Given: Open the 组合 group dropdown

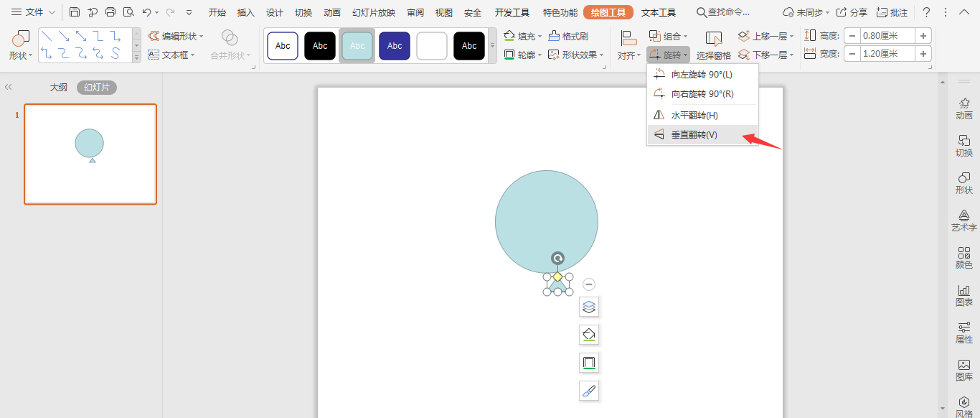Looking at the screenshot, I should (x=669, y=34).
